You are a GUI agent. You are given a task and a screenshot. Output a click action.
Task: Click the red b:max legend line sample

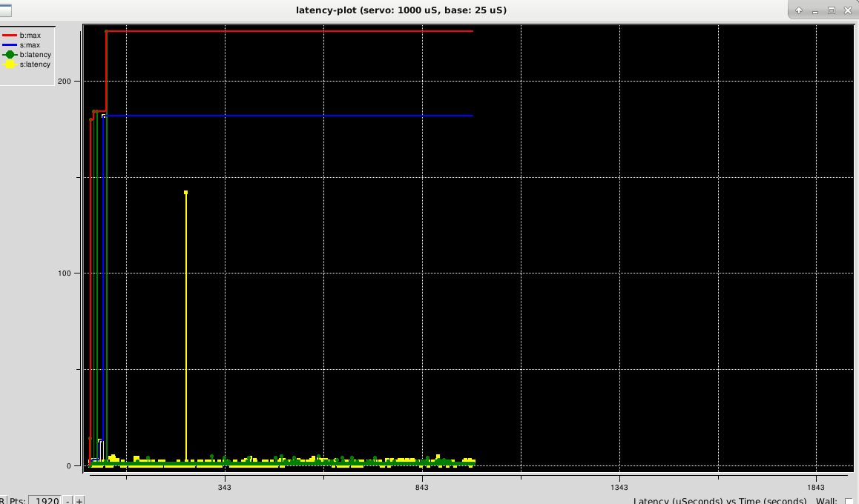coord(10,35)
